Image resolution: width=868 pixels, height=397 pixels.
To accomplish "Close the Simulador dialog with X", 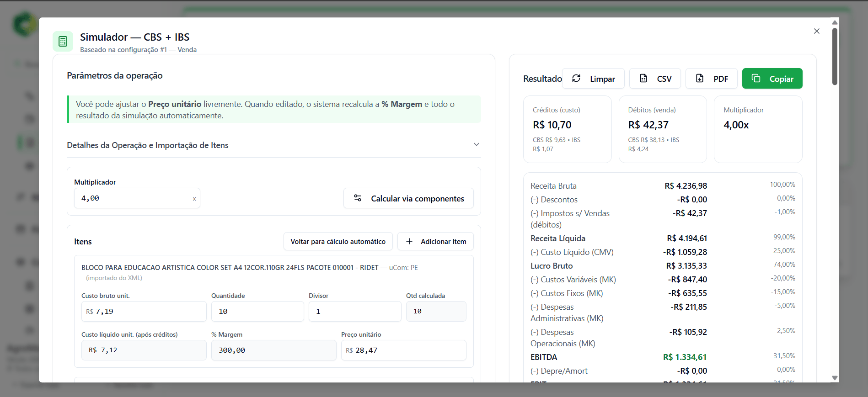I will tap(817, 31).
